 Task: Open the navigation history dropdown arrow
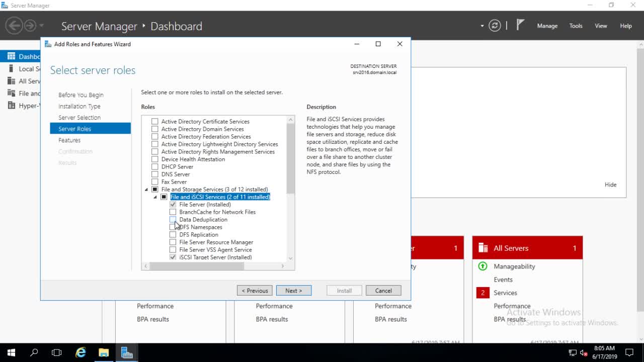42,26
